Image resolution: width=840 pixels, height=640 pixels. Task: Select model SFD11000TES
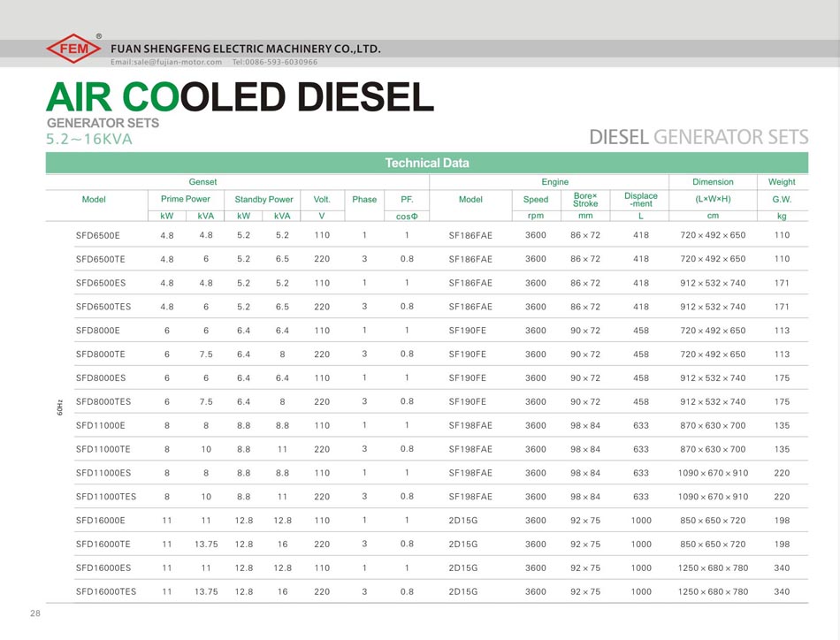pos(106,497)
